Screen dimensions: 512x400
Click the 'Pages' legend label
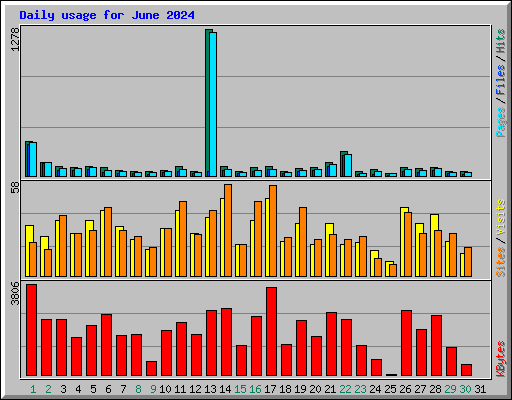click(x=500, y=122)
